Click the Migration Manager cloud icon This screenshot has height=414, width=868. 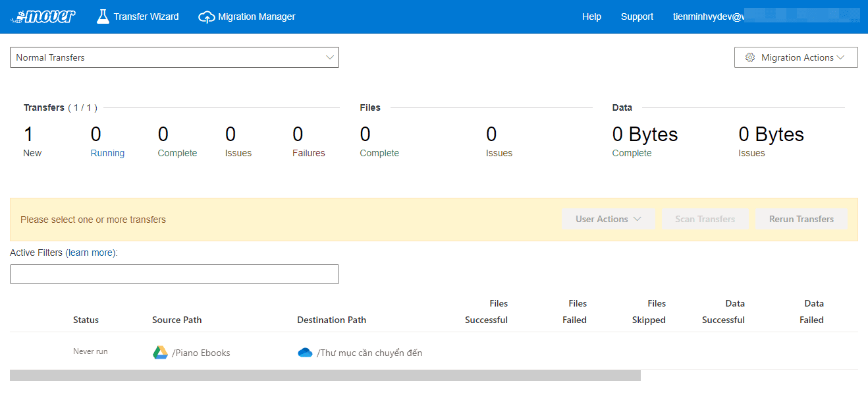coord(207,17)
